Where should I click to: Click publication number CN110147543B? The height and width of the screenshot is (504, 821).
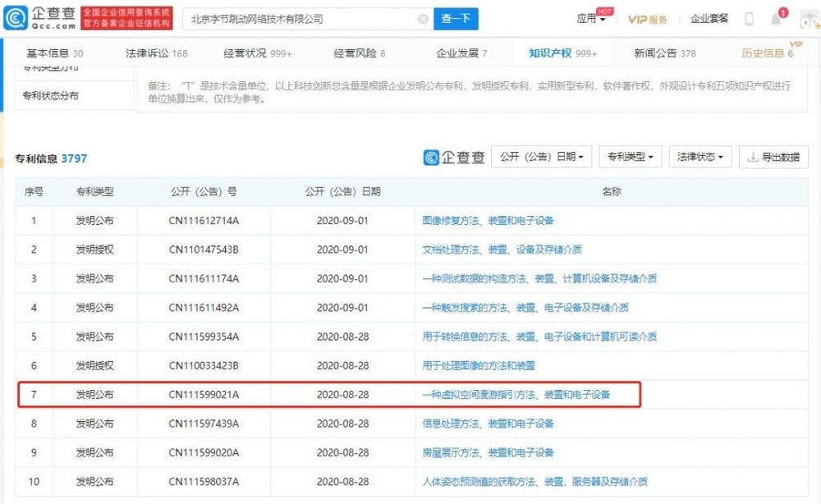(204, 250)
